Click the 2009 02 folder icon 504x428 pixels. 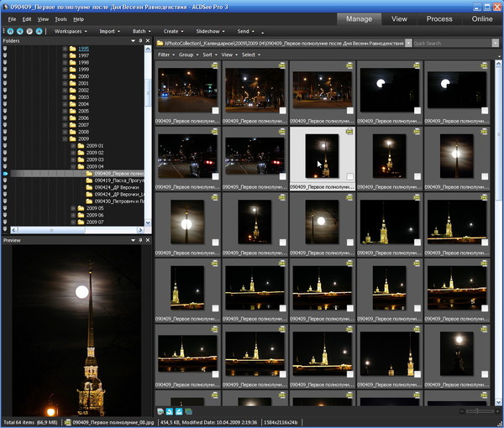tap(81, 153)
